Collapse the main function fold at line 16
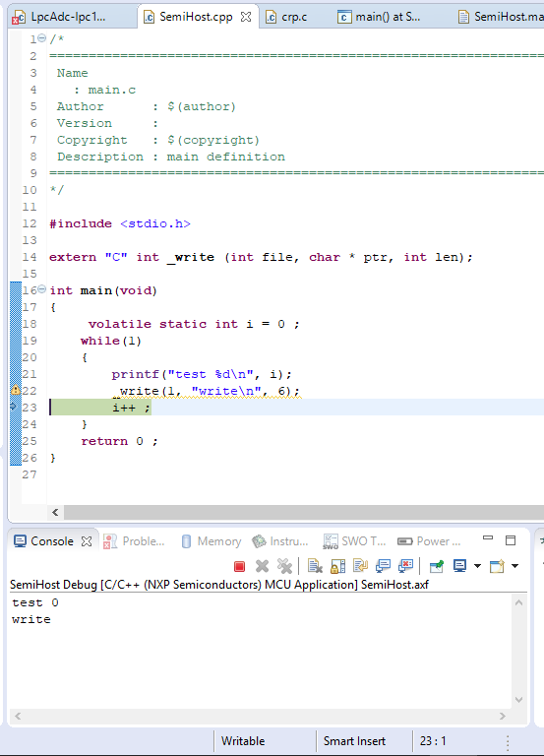This screenshot has height=756, width=544. [x=42, y=289]
